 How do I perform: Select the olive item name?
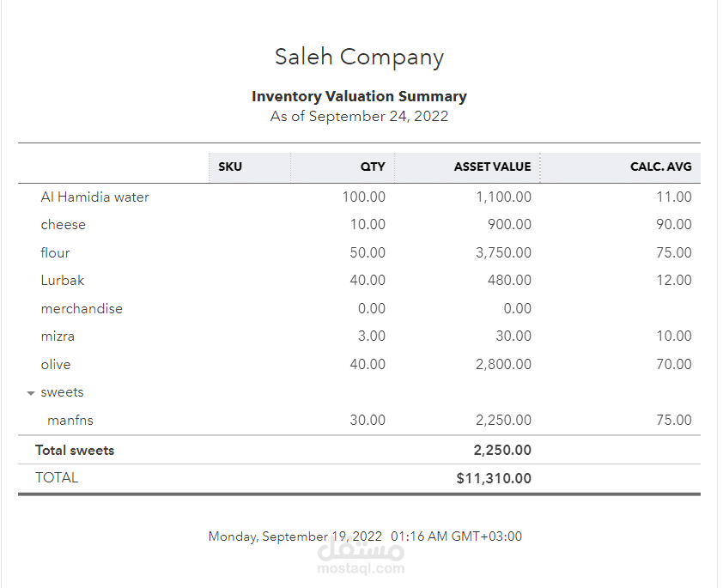point(55,365)
